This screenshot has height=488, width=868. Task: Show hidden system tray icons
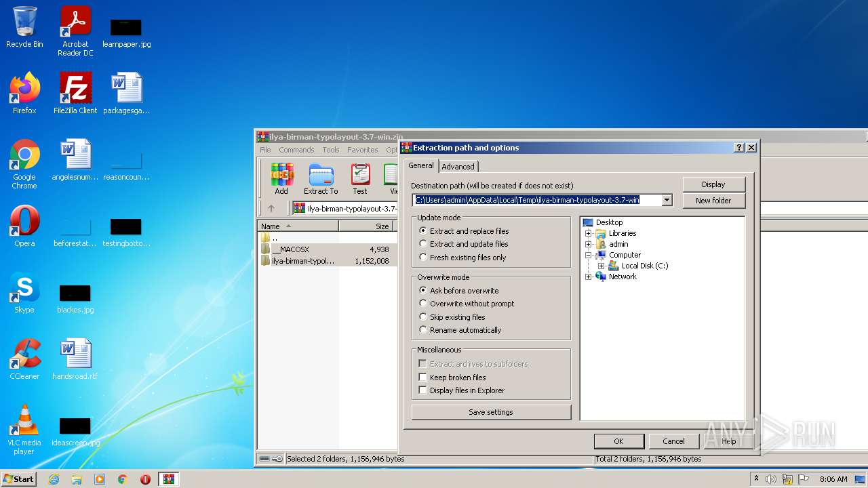click(756, 479)
